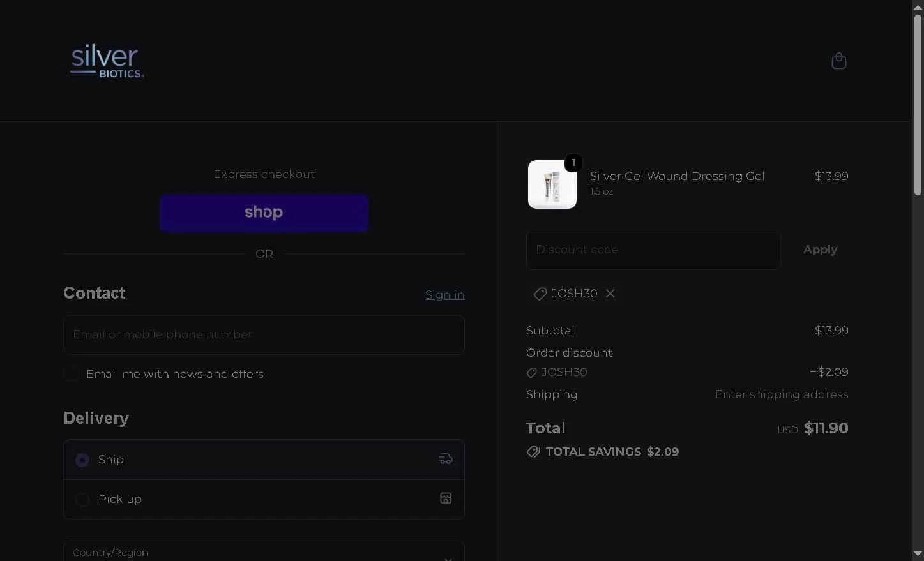The image size is (924, 561).
Task: Click the Silver Biotics logo
Action: [x=107, y=61]
